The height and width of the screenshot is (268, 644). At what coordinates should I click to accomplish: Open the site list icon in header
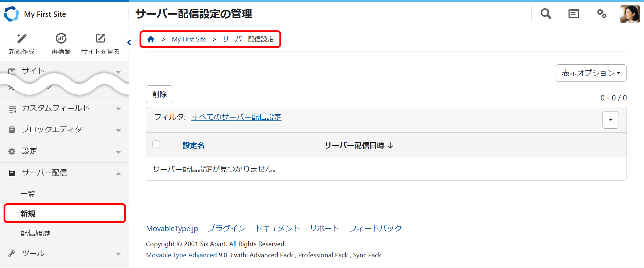point(574,14)
